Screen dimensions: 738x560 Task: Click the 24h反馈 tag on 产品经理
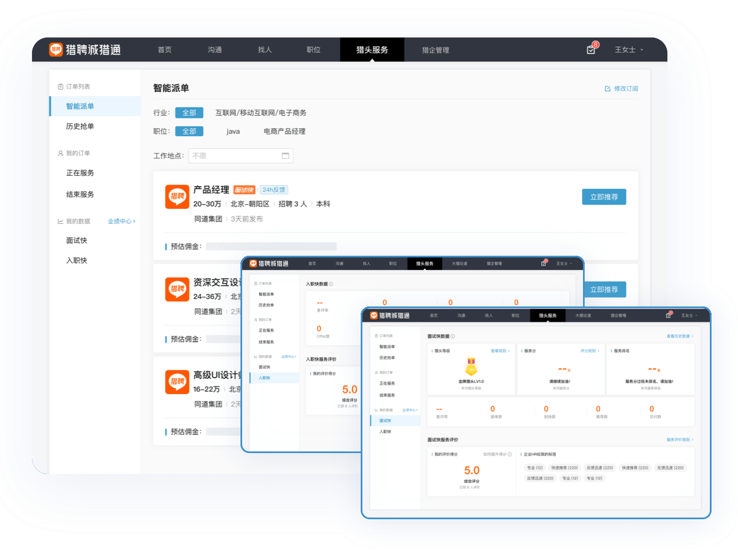click(x=274, y=190)
